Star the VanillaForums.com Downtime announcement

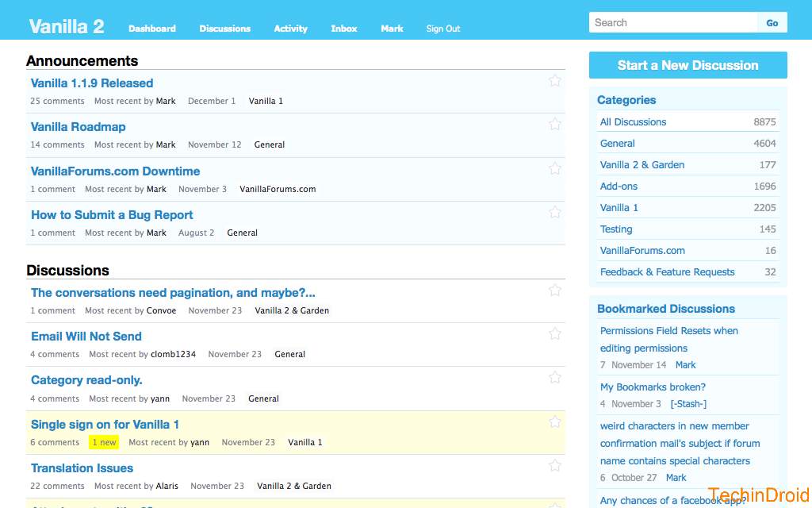click(554, 168)
